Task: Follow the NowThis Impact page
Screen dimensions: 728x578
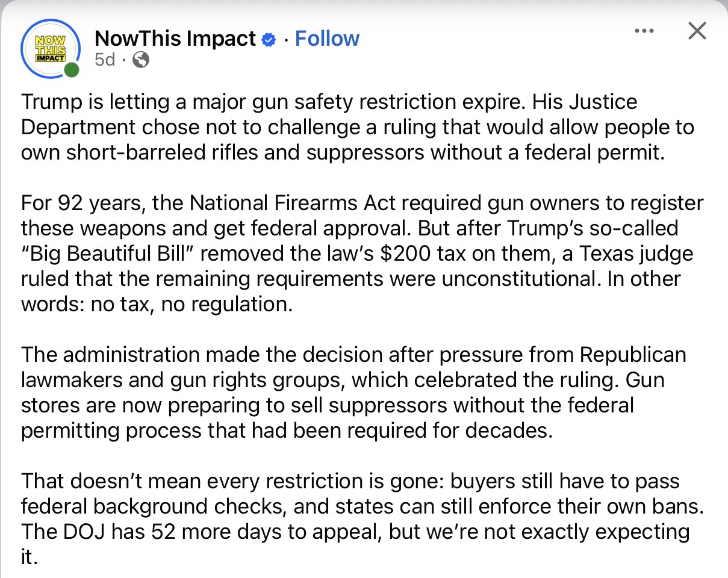Action: click(327, 39)
